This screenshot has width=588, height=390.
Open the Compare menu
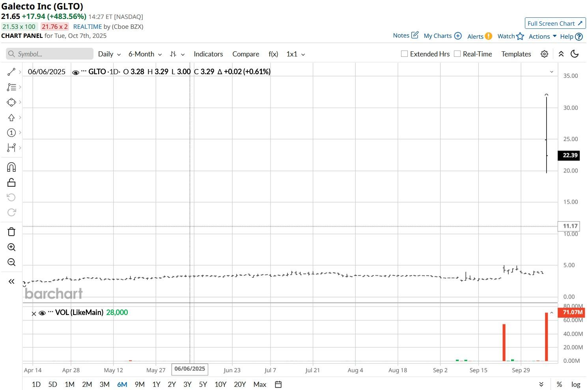pos(246,54)
